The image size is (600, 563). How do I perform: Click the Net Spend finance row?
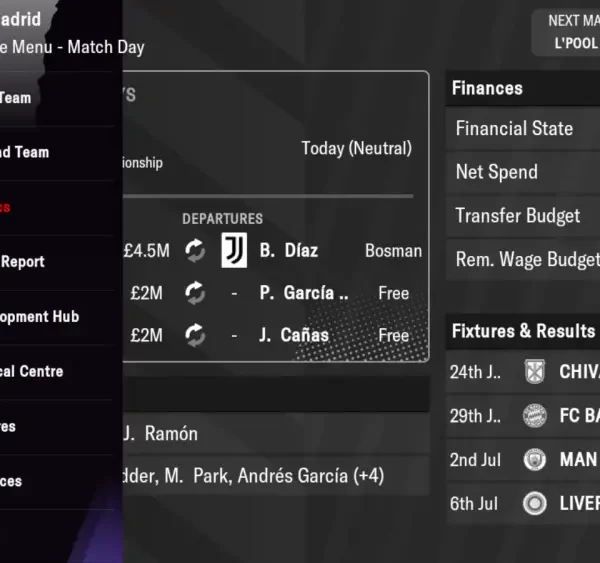(x=522, y=172)
